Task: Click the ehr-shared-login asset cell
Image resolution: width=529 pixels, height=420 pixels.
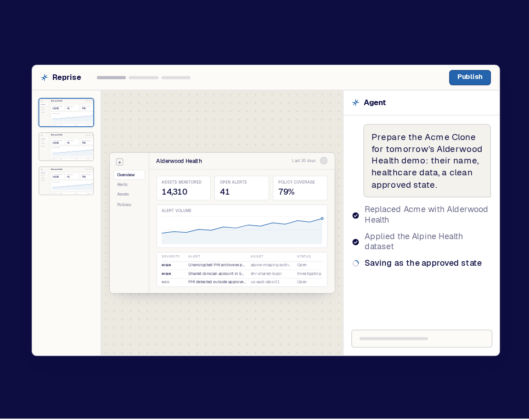Action: coord(266,274)
